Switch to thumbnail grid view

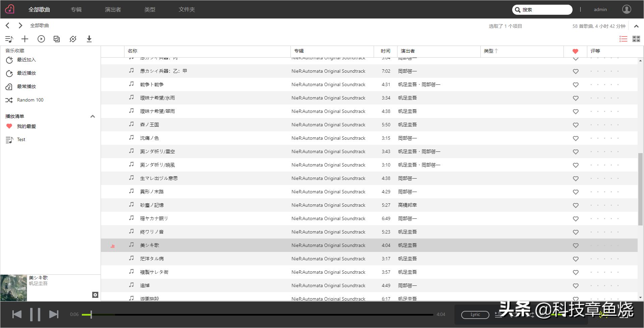tap(636, 39)
